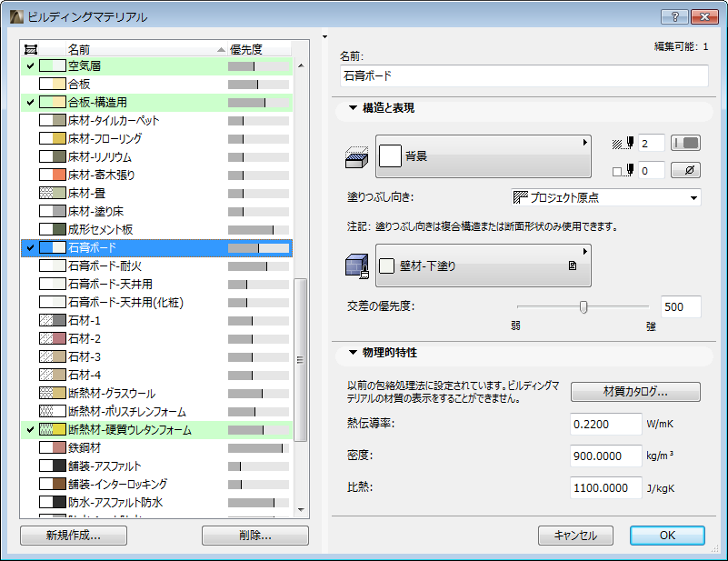Toggle the transparent background pen button
Screen dimensions: 728x561
point(686,170)
